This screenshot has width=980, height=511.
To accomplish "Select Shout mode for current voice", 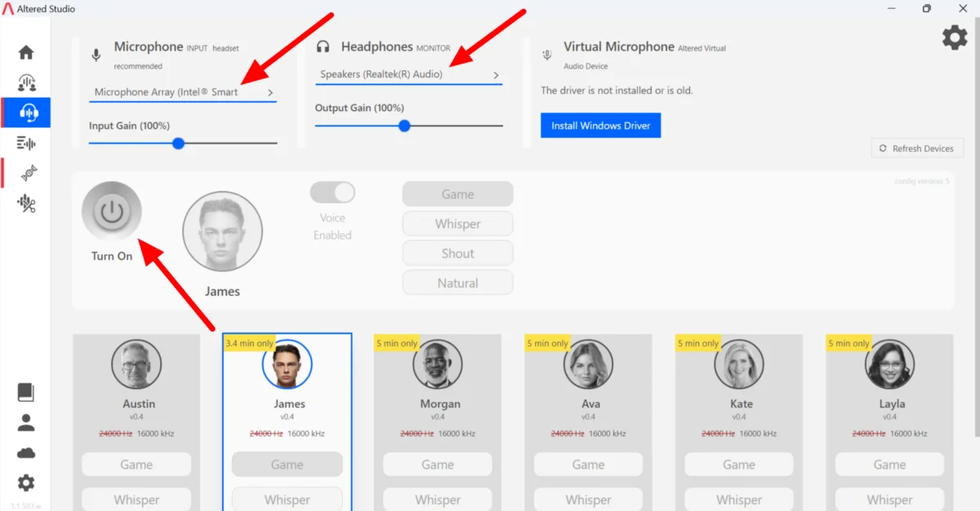I will click(x=457, y=253).
